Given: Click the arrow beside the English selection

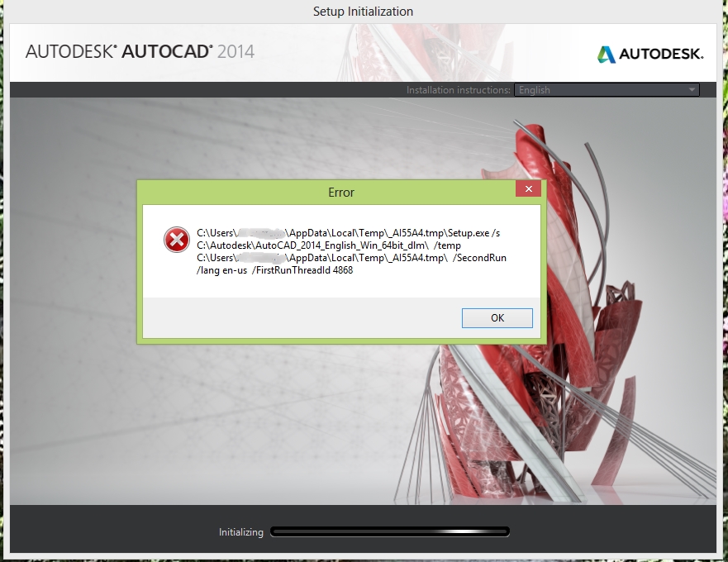Looking at the screenshot, I should [692, 90].
